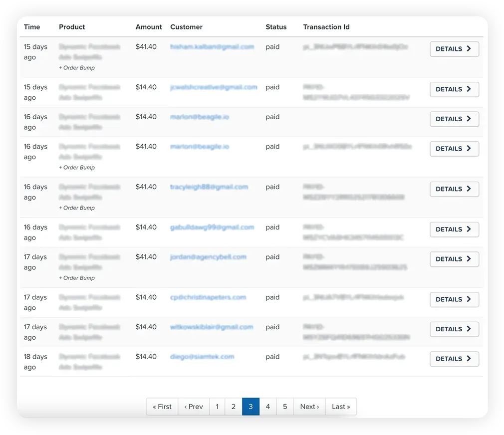Screen dimensions: 504x435
Task: Open DETAILS for cp@christinapeters.com transaction
Action: 454,299
